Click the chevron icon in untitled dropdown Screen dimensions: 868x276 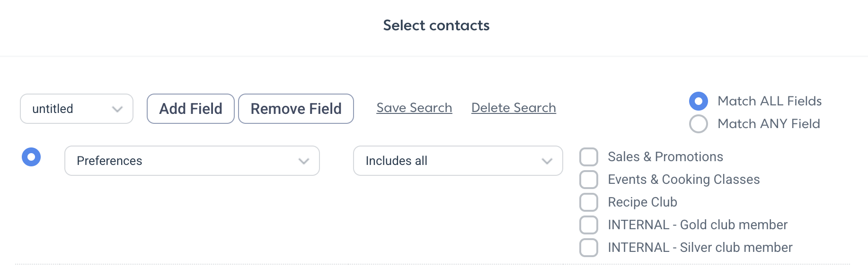(117, 109)
